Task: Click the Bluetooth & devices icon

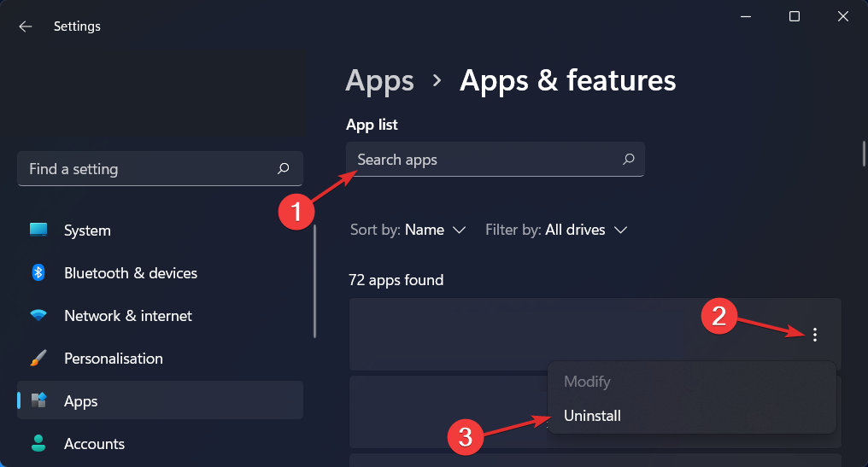Action: [x=38, y=273]
